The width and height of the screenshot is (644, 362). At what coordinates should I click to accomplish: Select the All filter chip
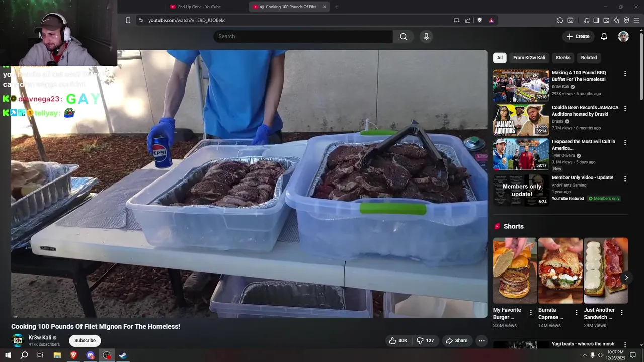pyautogui.click(x=500, y=58)
